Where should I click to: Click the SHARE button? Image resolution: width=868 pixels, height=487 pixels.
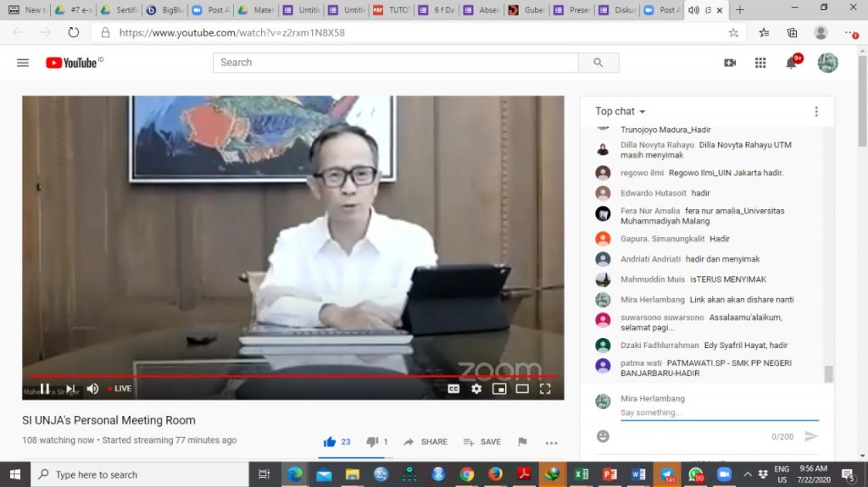[426, 441]
